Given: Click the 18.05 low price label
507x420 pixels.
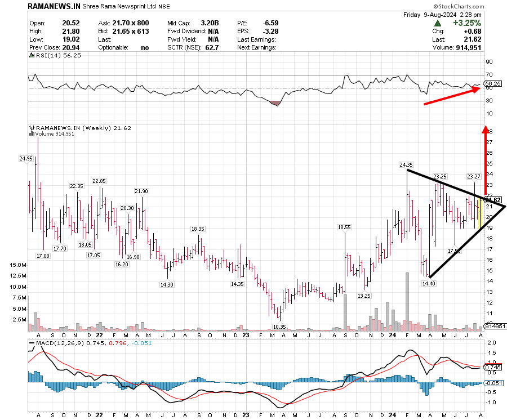Looking at the screenshot, I should pos(85,244).
